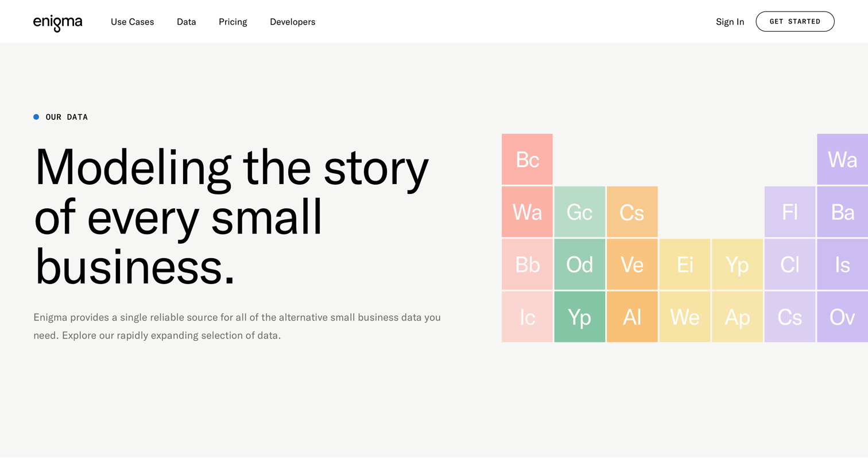
Task: Select the pink Bc tile
Action: (x=527, y=159)
